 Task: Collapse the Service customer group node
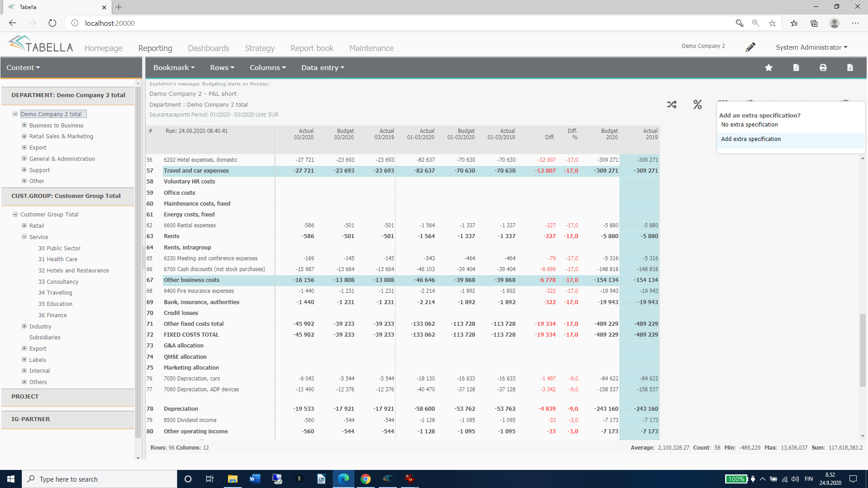pyautogui.click(x=24, y=237)
